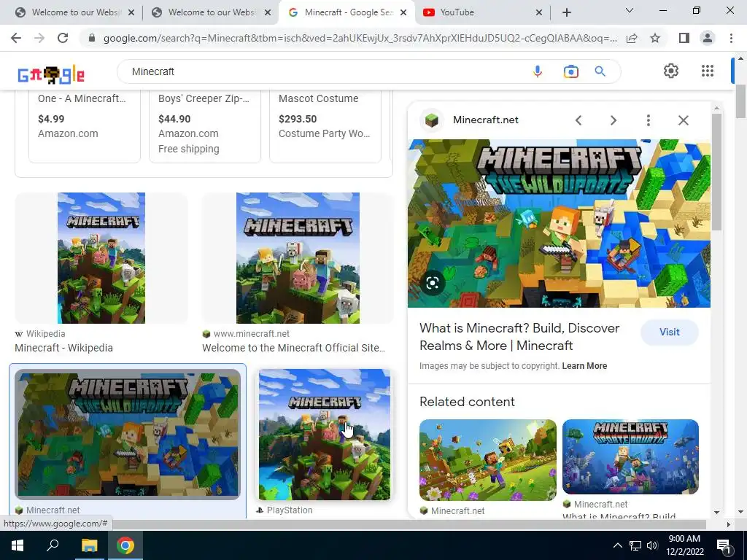Show hidden system tray icons
Image resolution: width=747 pixels, height=560 pixels.
click(617, 545)
